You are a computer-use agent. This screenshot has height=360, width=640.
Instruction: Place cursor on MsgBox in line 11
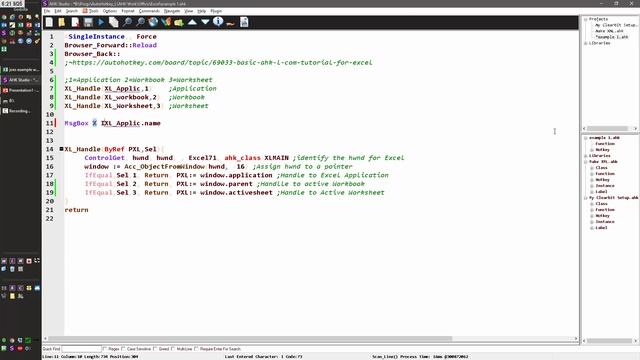pos(76,123)
